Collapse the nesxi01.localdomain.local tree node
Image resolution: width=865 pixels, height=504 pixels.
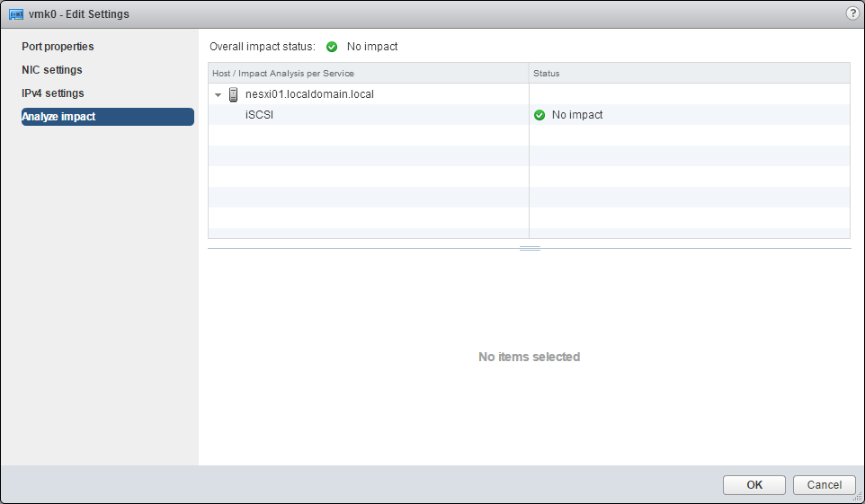pos(218,94)
